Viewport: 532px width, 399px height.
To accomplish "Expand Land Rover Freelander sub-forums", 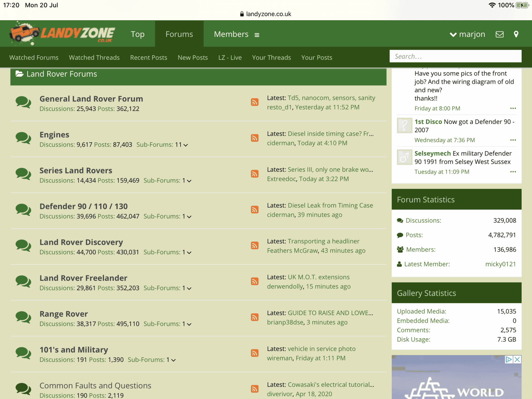I will (189, 289).
